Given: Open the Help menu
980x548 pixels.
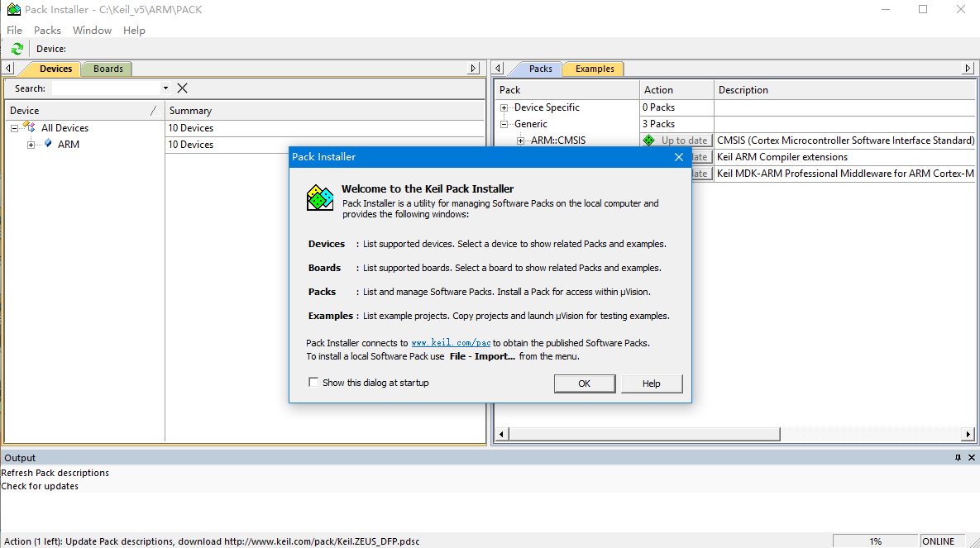Looking at the screenshot, I should (134, 30).
